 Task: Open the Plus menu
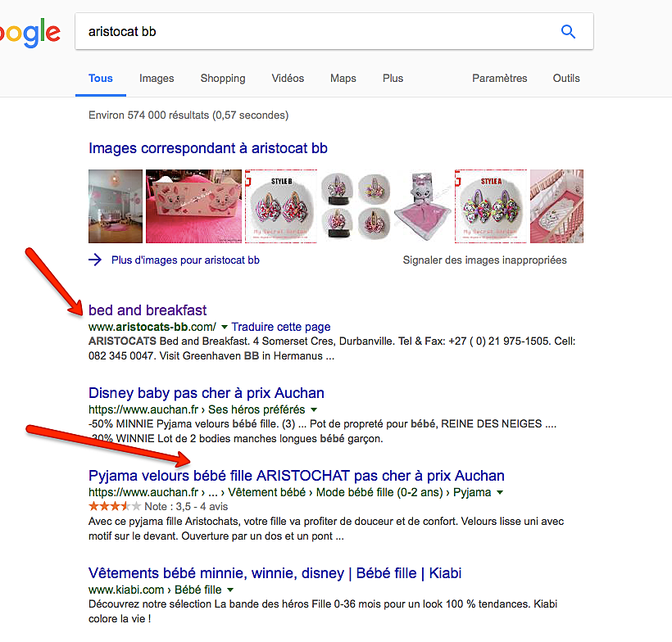[x=393, y=79]
